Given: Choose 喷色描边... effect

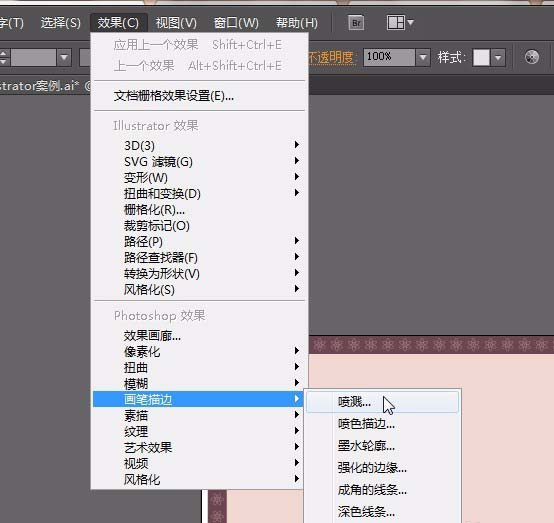Looking at the screenshot, I should point(383,424).
